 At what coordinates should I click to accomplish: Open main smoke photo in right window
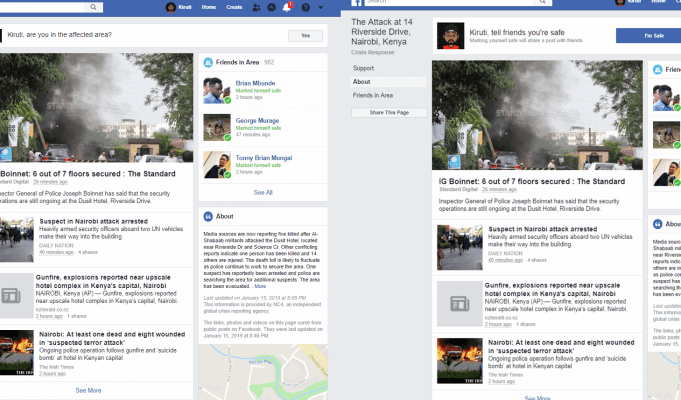click(x=537, y=115)
